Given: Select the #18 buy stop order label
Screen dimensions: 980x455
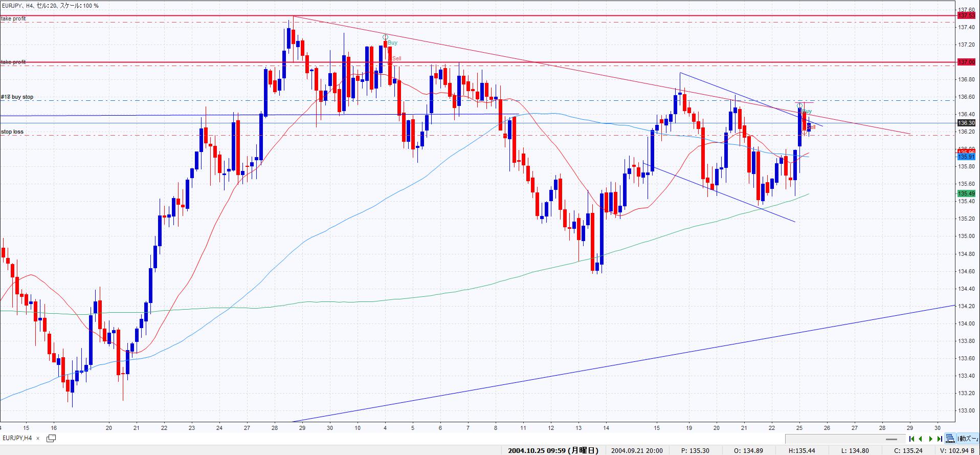Looking at the screenshot, I should pyautogui.click(x=17, y=97).
